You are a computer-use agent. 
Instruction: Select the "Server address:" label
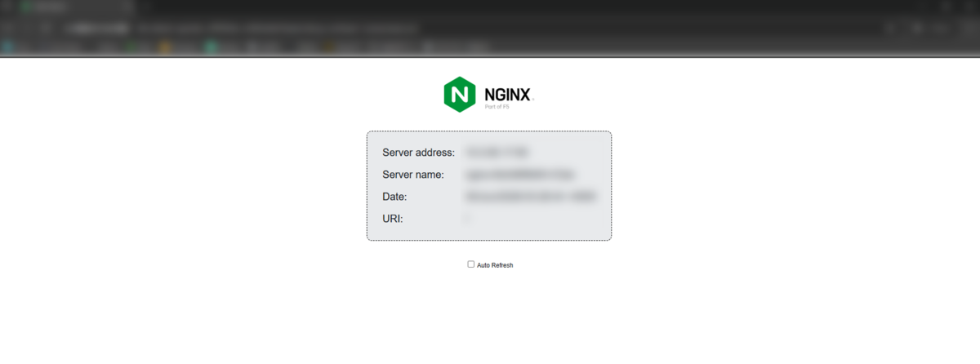[419, 153]
